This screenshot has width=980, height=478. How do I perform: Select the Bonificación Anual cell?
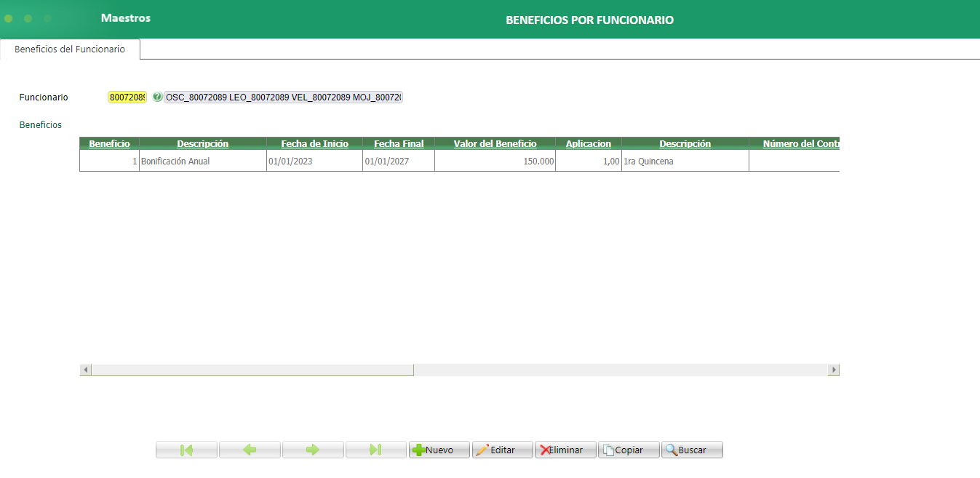203,161
